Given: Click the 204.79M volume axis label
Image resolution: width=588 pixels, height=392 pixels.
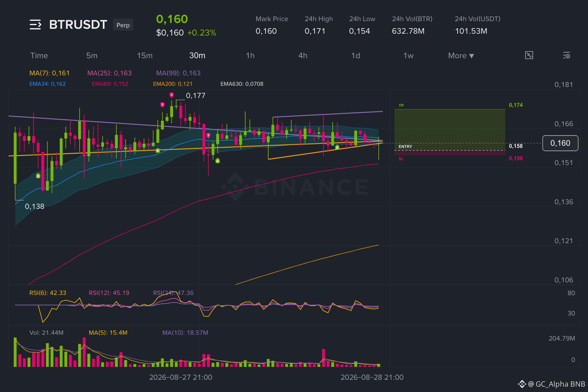Looking at the screenshot, I should pyautogui.click(x=562, y=338).
